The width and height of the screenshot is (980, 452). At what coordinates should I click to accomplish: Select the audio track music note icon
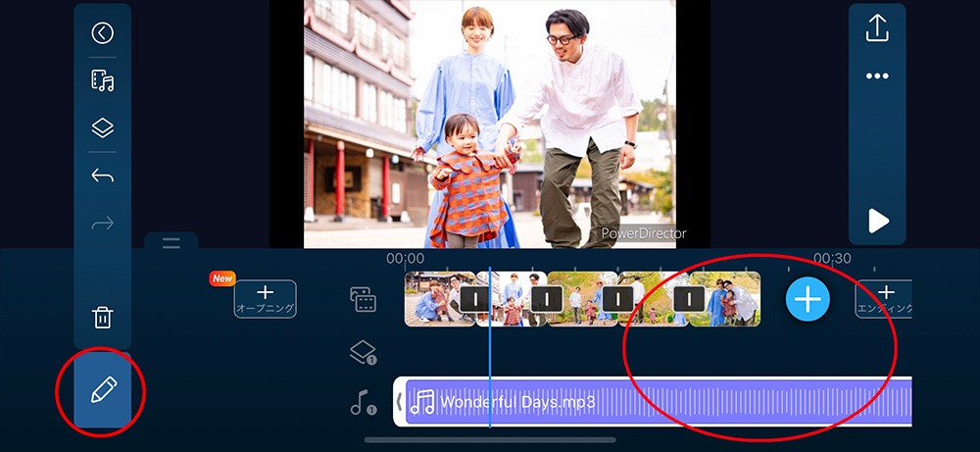[x=364, y=402]
